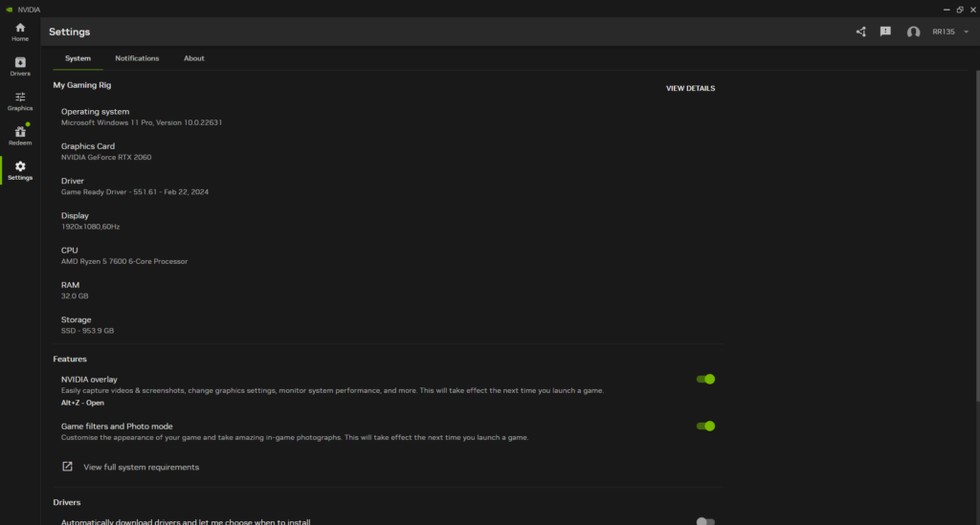This screenshot has width=980, height=525.
Task: Go to the Drivers sidebar icon
Action: click(20, 66)
